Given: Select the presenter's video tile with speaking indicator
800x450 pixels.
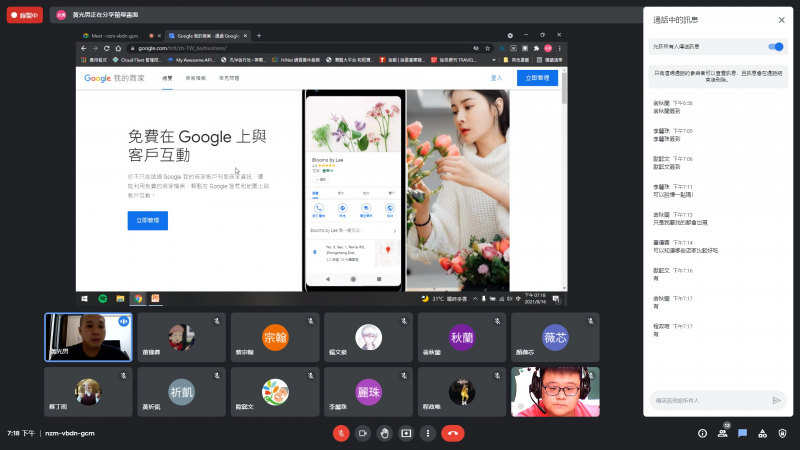Looking at the screenshot, I should (x=88, y=337).
